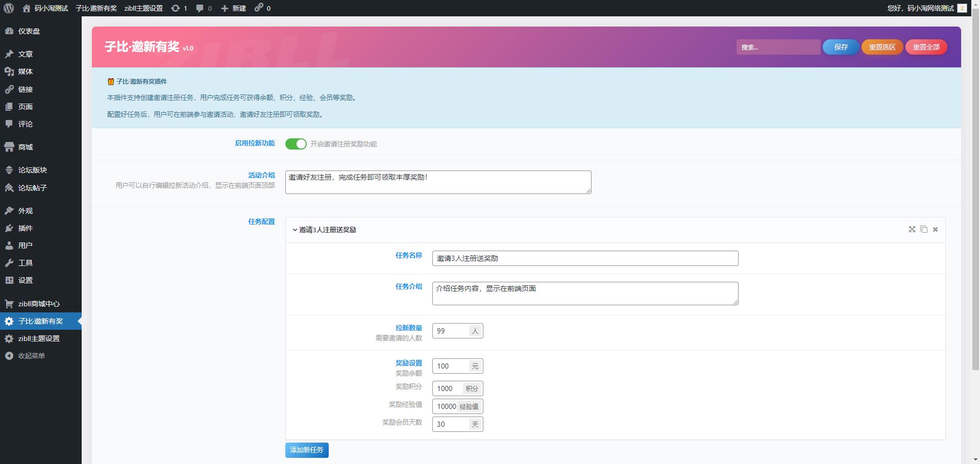Click the 论坛版块 icon
Screen dimensions: 980x464
(x=9, y=170)
